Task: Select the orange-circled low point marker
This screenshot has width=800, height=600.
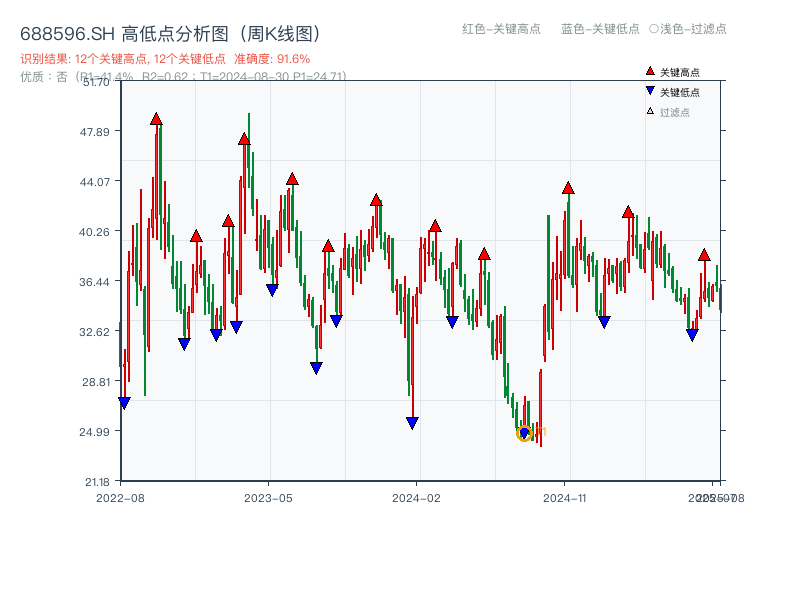Action: coord(524,431)
